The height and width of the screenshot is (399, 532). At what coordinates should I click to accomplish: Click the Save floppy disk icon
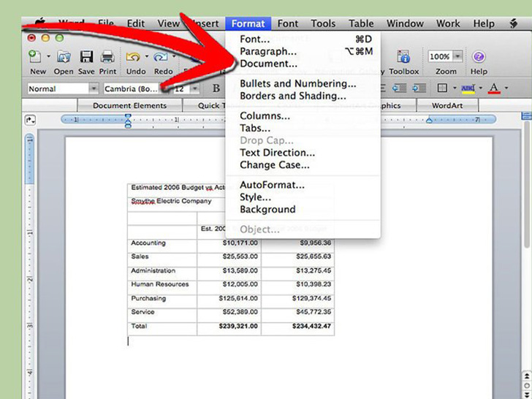[86, 57]
